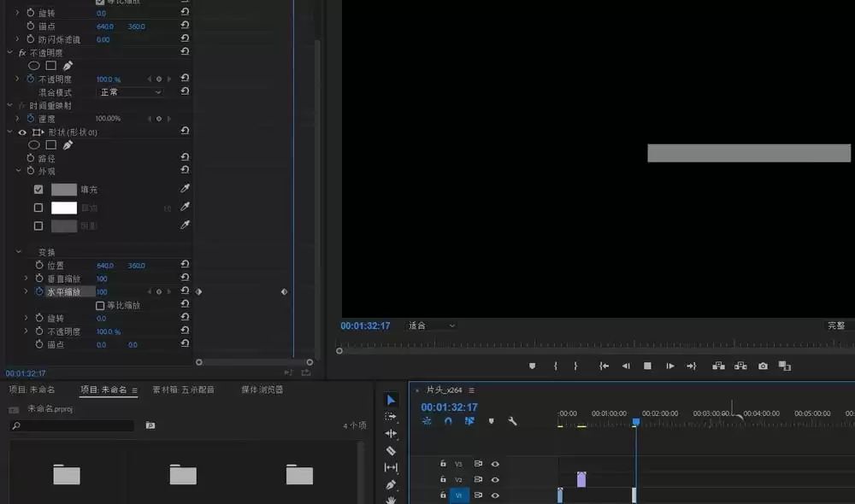Select the Selection tool in timeline toolbar
Screen dimensions: 855x504
click(391, 400)
